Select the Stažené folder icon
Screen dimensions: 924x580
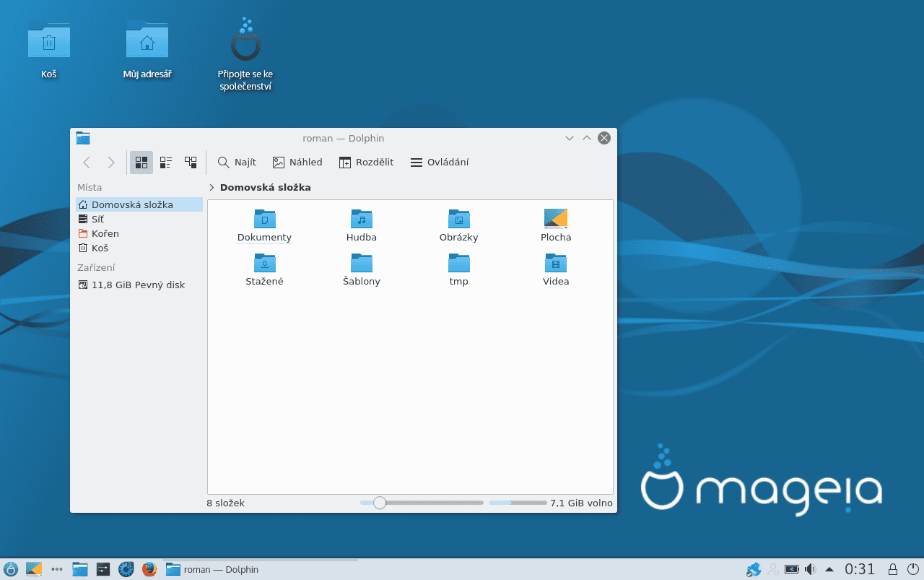[x=265, y=263]
